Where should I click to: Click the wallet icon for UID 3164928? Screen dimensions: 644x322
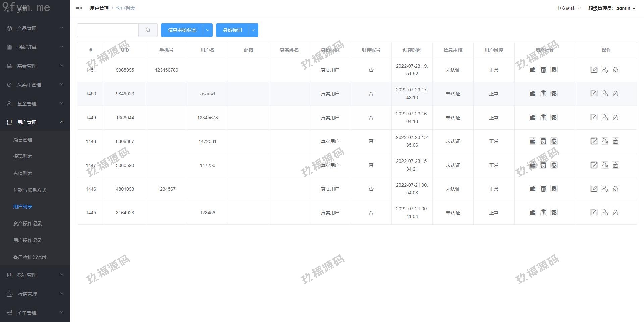tap(533, 212)
